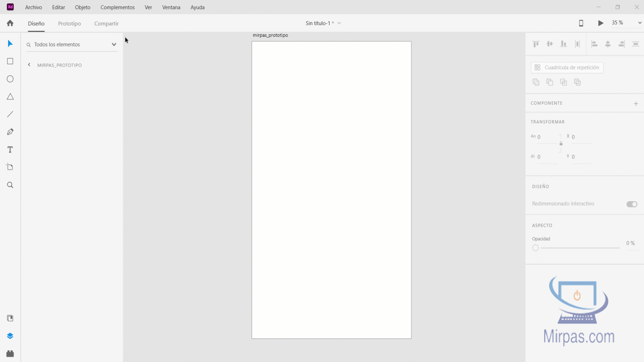Open the 35 % zoom dropdown
The image size is (644, 362).
pyautogui.click(x=639, y=23)
